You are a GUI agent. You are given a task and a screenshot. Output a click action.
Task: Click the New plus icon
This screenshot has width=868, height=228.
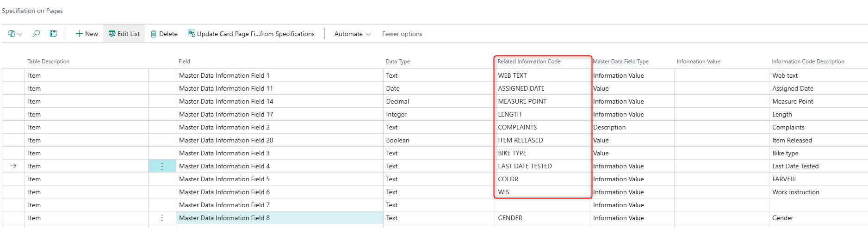coord(79,34)
